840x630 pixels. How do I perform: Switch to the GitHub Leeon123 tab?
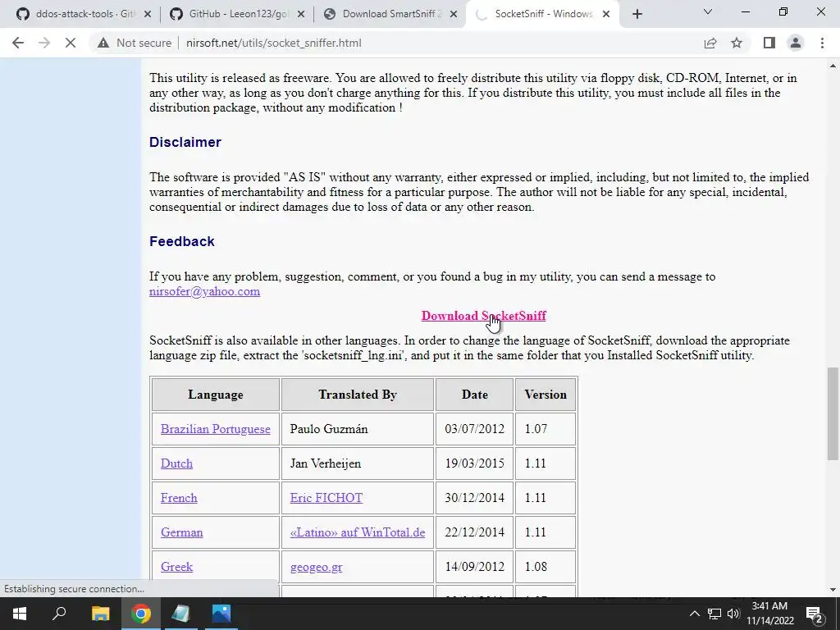[235, 14]
